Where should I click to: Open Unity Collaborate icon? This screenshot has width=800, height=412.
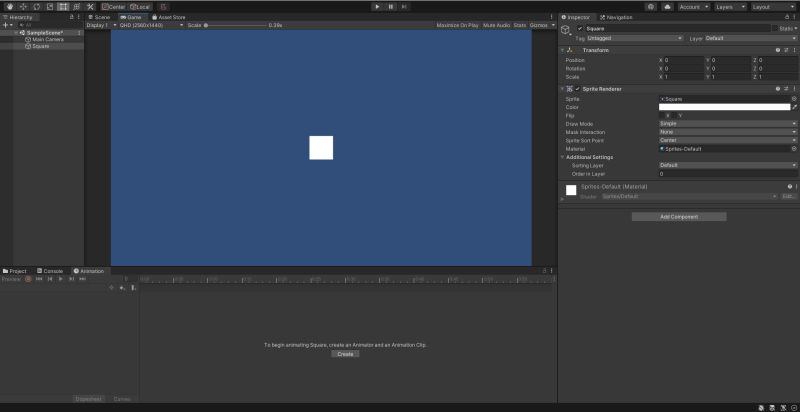(651, 7)
